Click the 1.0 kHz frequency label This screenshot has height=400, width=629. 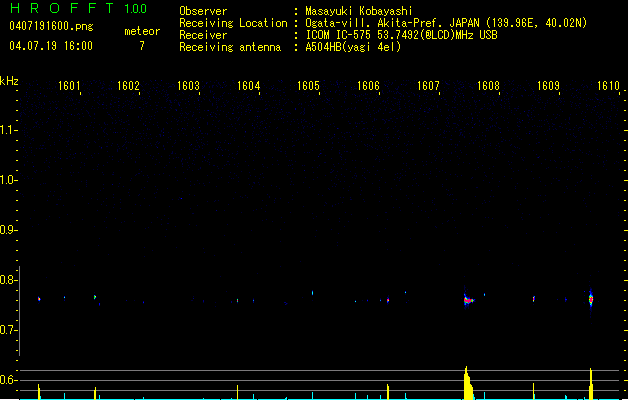(8, 180)
